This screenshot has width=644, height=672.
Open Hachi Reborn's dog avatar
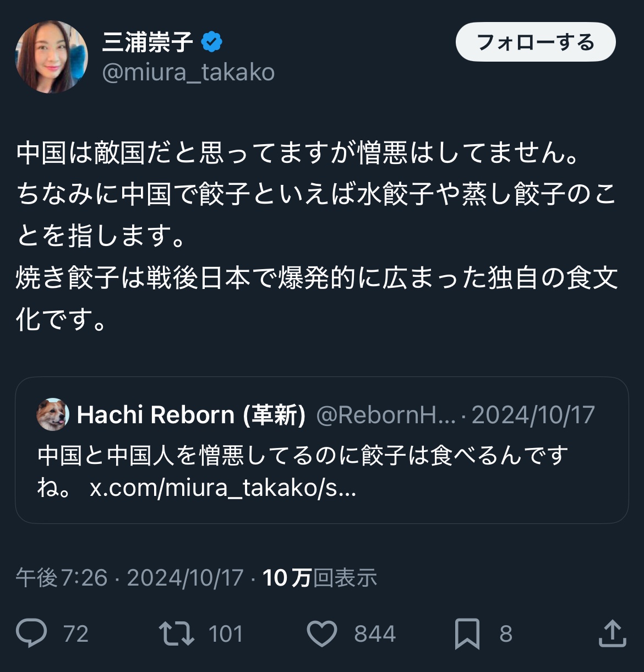pyautogui.click(x=53, y=414)
